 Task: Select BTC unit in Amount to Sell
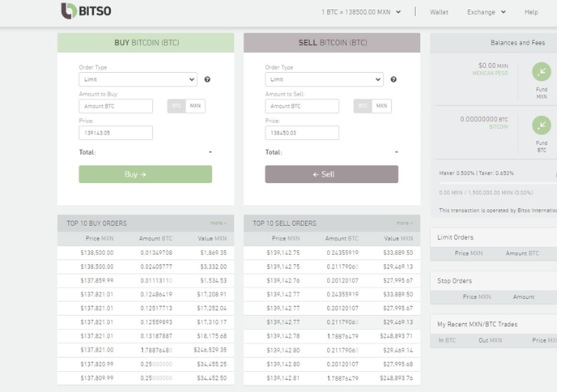[363, 106]
